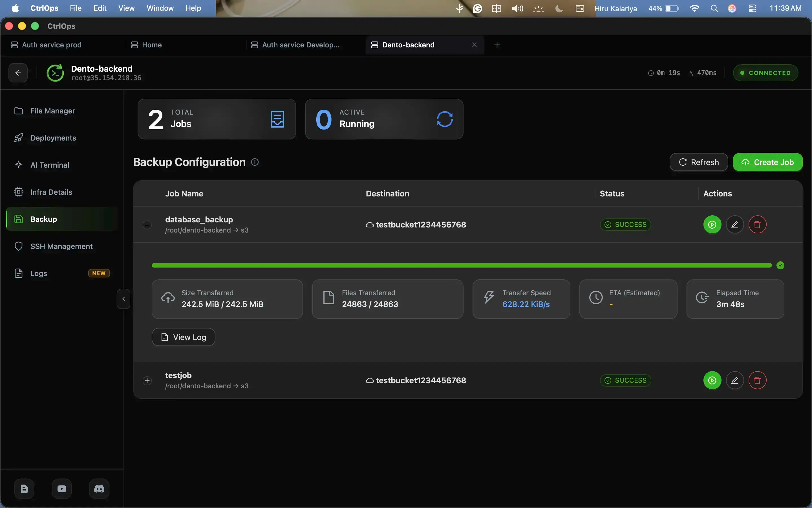Click the Job Name column header

[x=184, y=194]
